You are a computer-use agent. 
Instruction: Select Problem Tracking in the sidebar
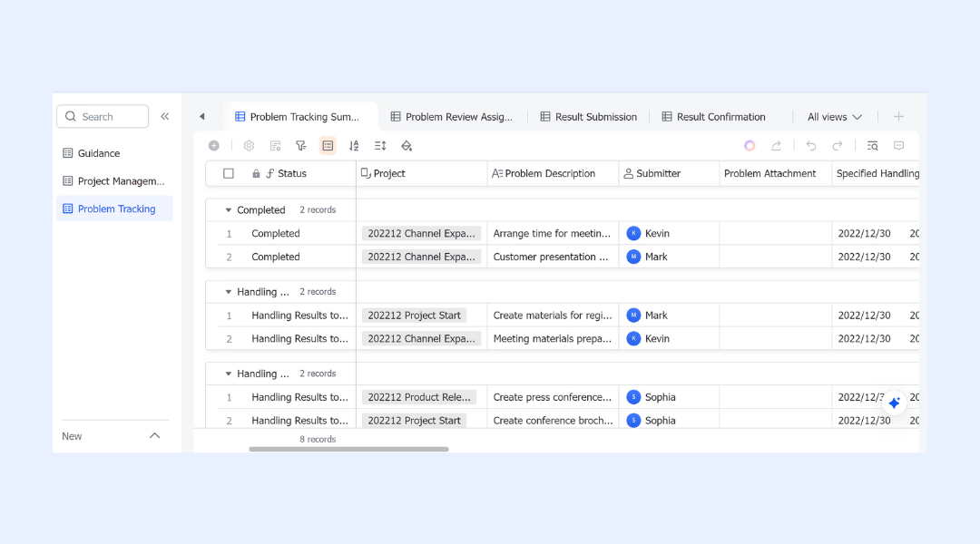(114, 209)
